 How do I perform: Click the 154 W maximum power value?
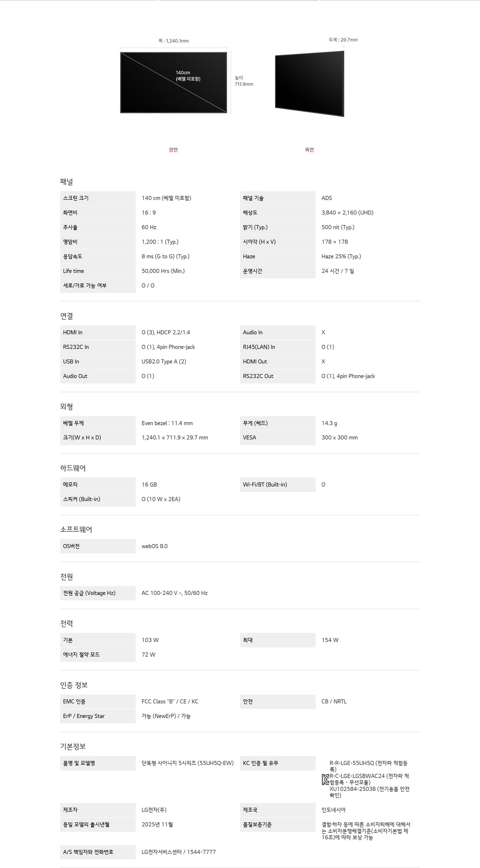click(330, 640)
